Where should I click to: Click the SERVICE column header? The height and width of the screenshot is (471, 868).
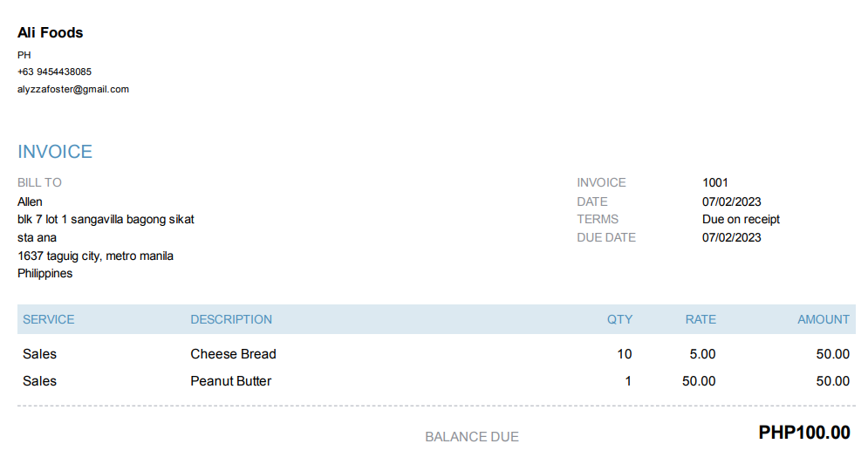click(49, 319)
